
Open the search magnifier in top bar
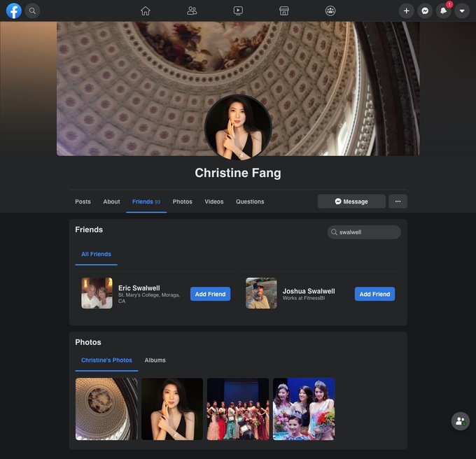32,10
